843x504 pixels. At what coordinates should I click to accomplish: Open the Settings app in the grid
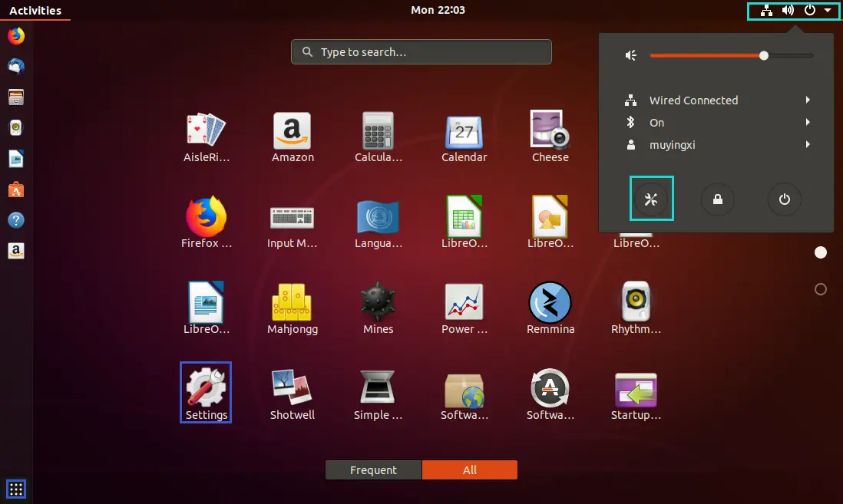206,392
